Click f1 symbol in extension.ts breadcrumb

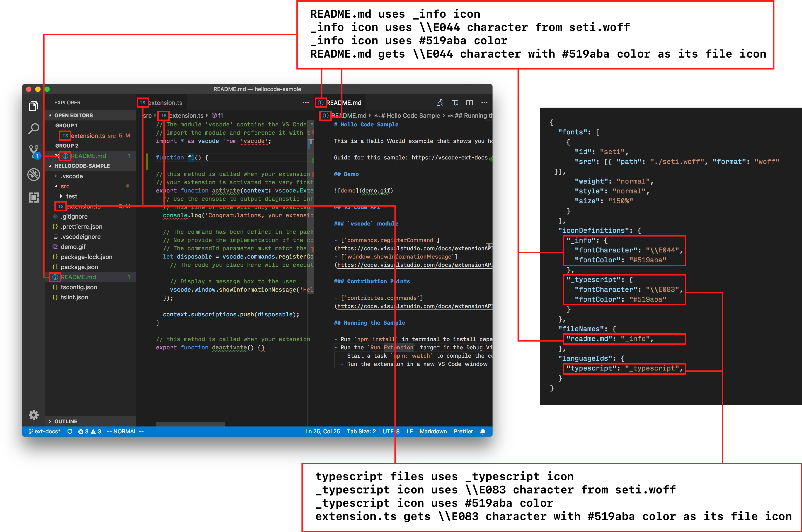tap(217, 115)
